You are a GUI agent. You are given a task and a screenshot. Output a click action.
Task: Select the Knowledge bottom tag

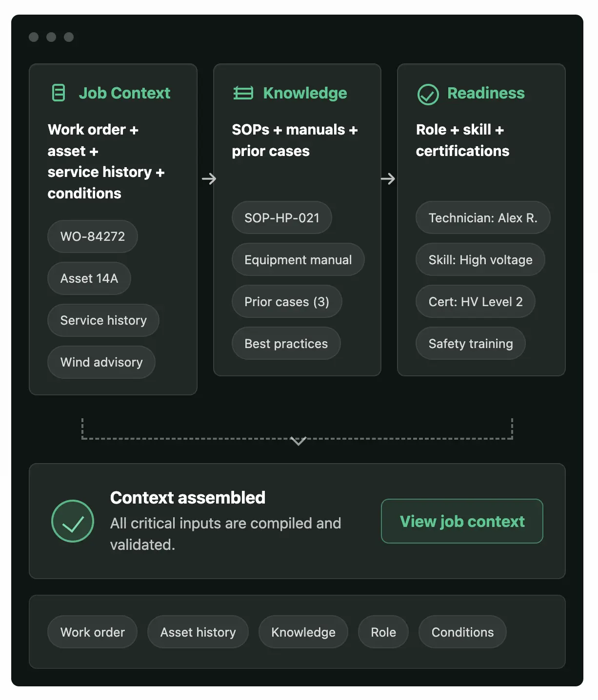coord(303,632)
